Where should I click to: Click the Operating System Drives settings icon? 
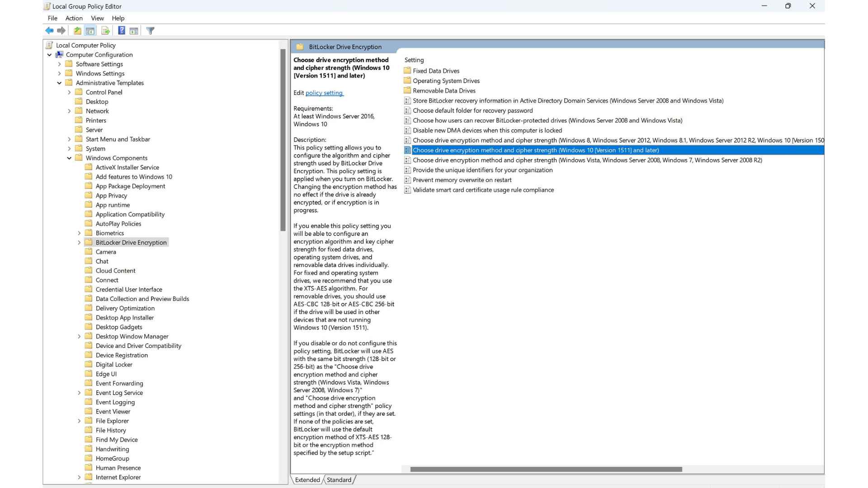tap(407, 80)
